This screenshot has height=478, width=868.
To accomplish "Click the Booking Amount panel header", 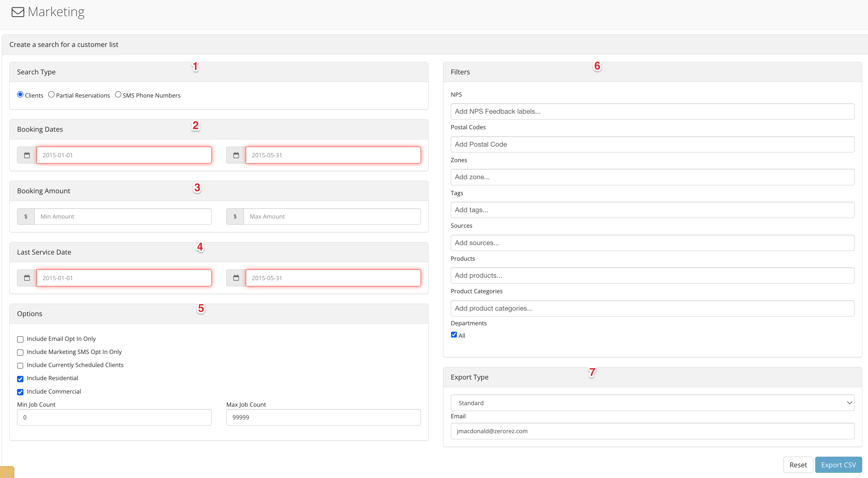I will [219, 191].
